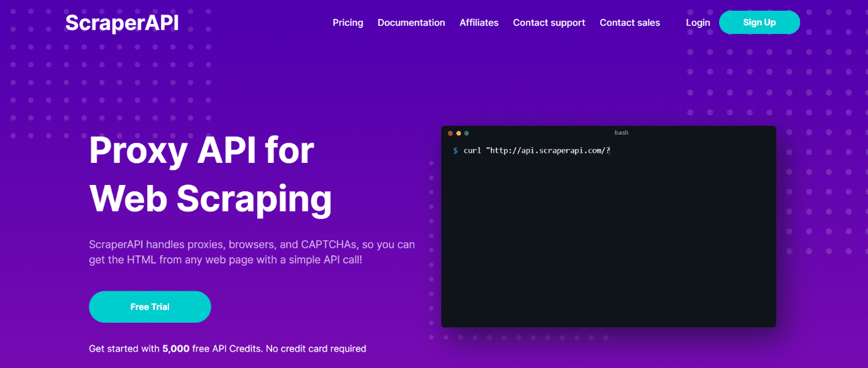This screenshot has height=368, width=868.
Task: Click the green dot in the bash window
Action: tap(466, 133)
